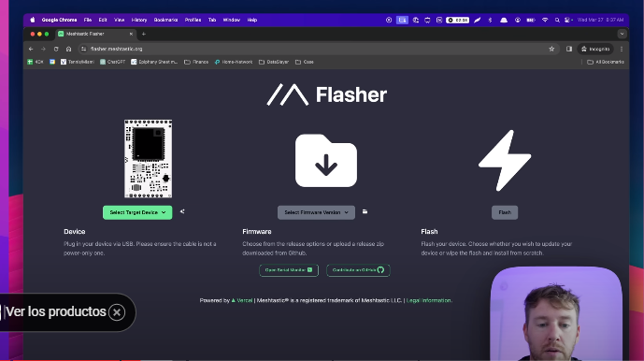This screenshot has height=361, width=644.
Task: Reload the page using refresh icon
Action: [x=56, y=49]
